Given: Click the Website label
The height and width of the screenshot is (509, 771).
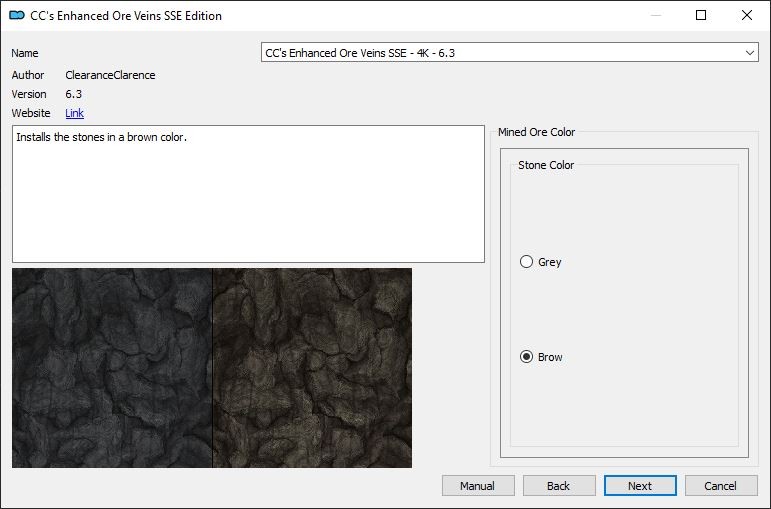Looking at the screenshot, I should pos(31,113).
